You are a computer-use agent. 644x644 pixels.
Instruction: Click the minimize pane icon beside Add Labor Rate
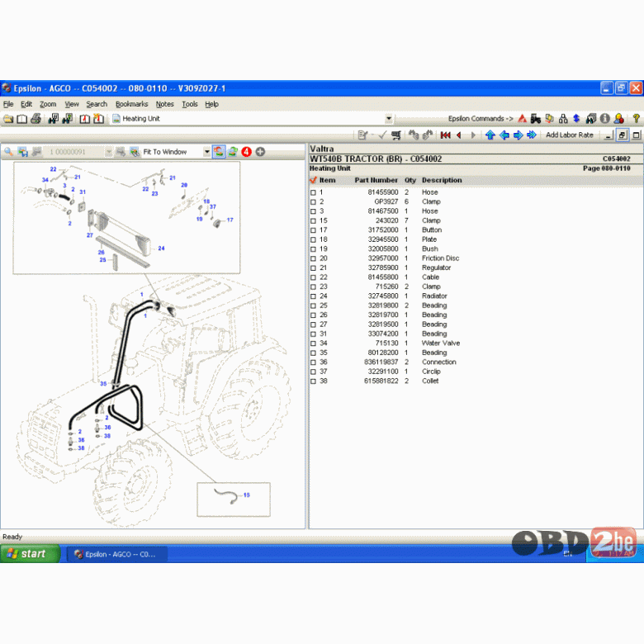pos(609,135)
